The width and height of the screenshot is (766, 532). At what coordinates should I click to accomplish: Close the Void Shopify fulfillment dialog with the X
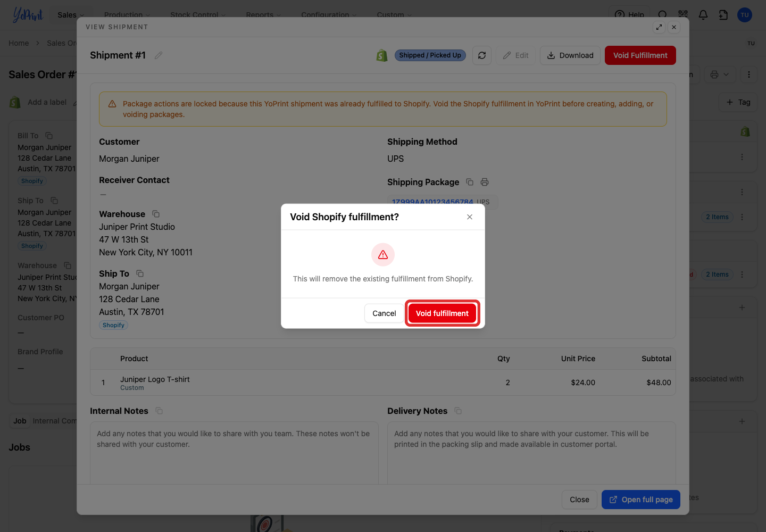pyautogui.click(x=470, y=217)
